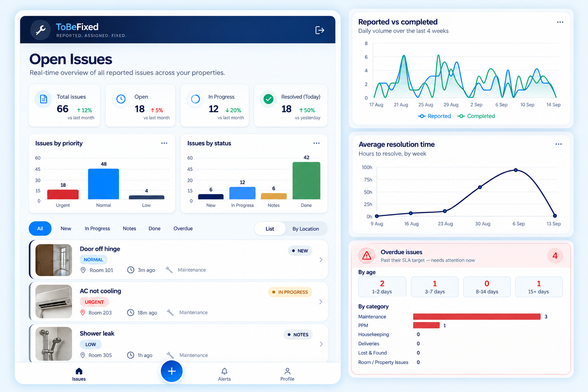
Task: Select the Overdue filter tab
Action: click(183, 229)
